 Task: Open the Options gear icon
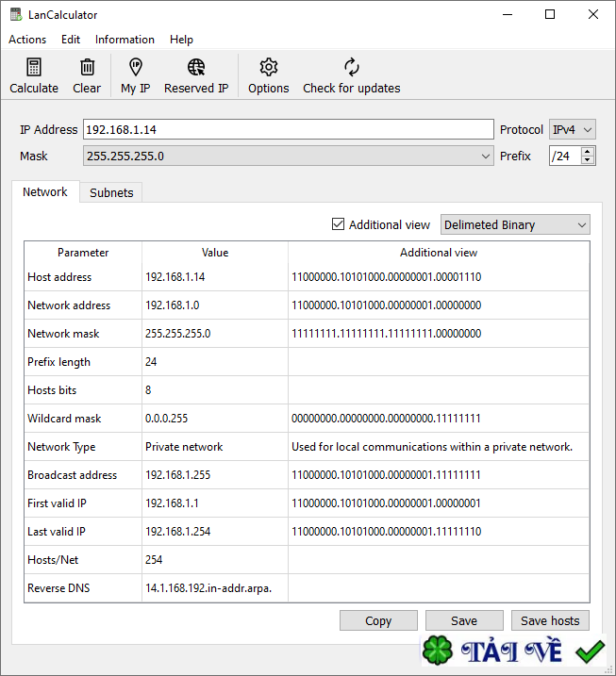click(x=269, y=68)
